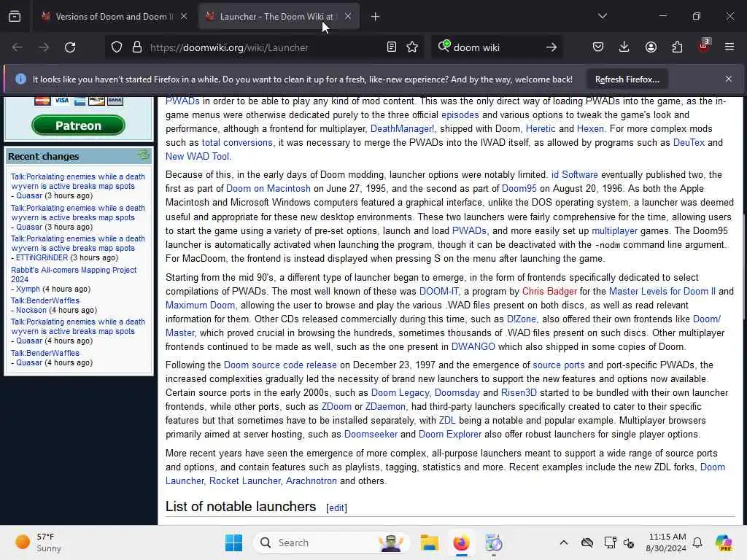Show hidden system tray icons
This screenshot has height=560, width=747.
[564, 542]
